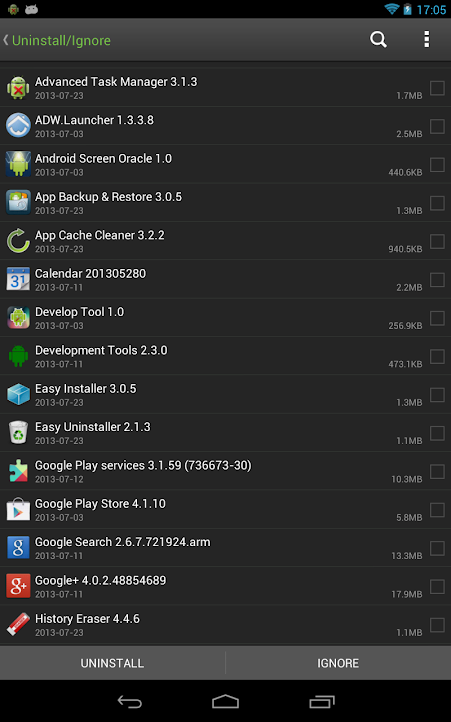This screenshot has width=451, height=722.
Task: Tap the IGNORE button
Action: click(x=338, y=663)
